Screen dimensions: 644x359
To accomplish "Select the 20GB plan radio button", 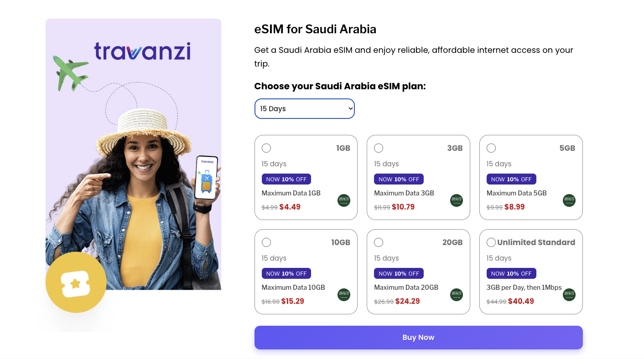I will (379, 242).
